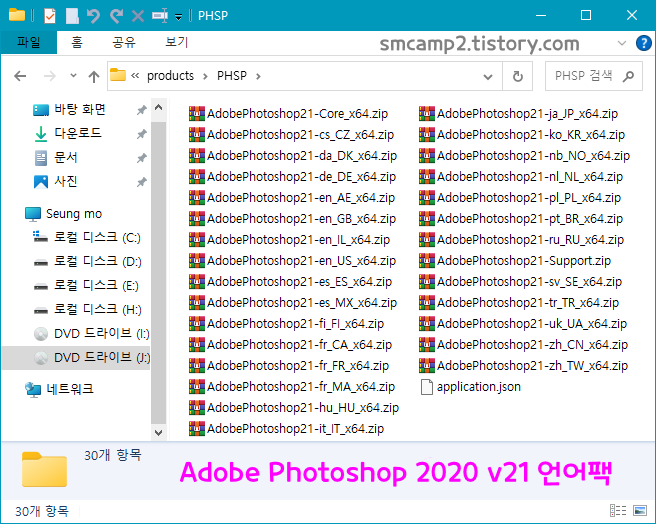Click the blue Help question mark icon
Viewport: 656px width, 524px height.
click(643, 43)
